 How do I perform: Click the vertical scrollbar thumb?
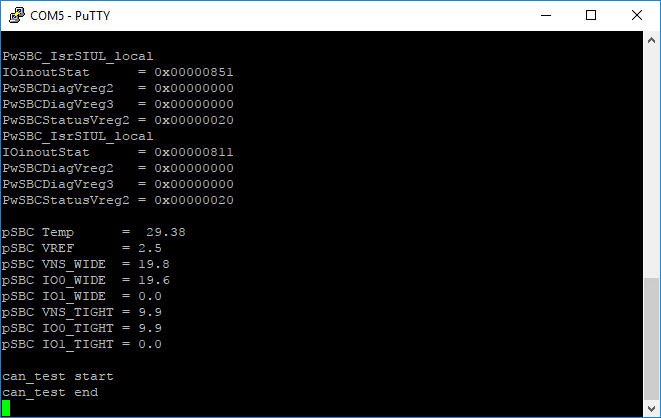(x=651, y=338)
